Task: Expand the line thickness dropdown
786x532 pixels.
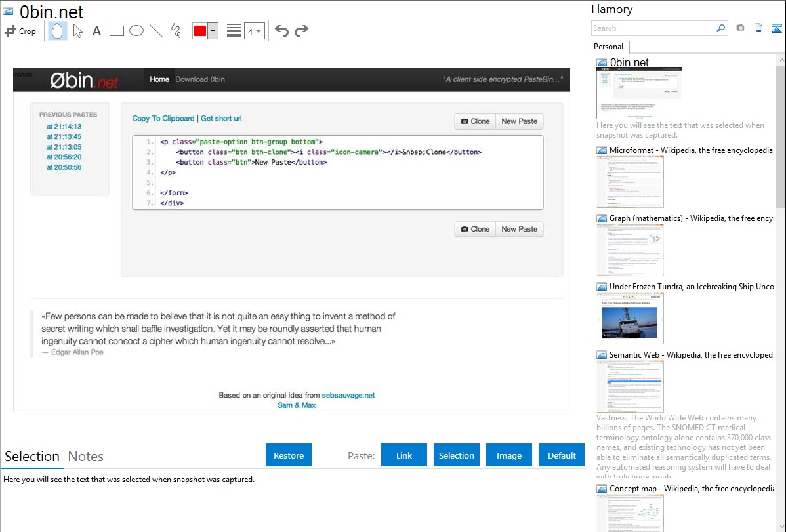Action: pyautogui.click(x=259, y=31)
